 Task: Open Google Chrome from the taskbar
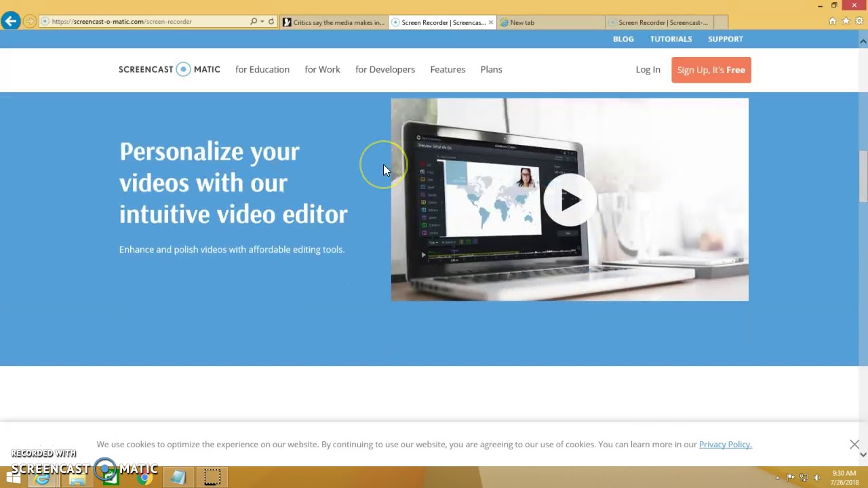[144, 478]
